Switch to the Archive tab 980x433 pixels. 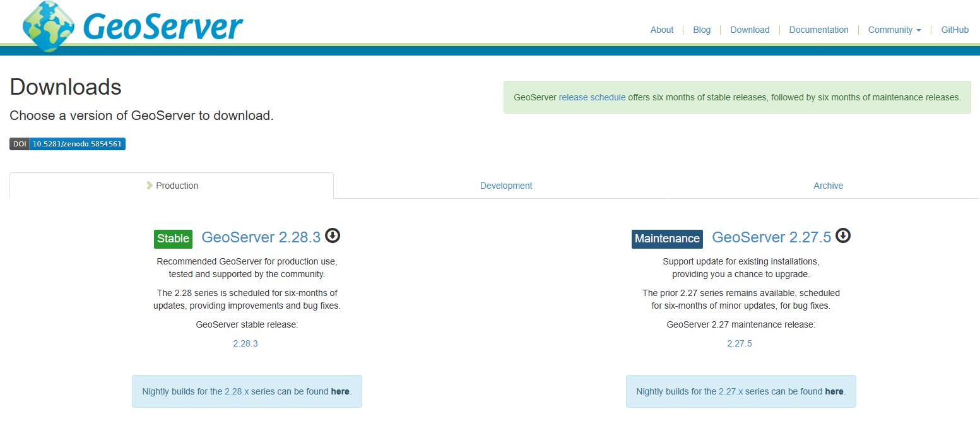point(828,186)
